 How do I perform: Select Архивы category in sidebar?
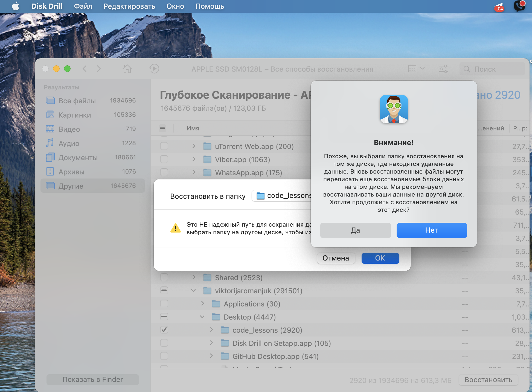tap(92, 172)
